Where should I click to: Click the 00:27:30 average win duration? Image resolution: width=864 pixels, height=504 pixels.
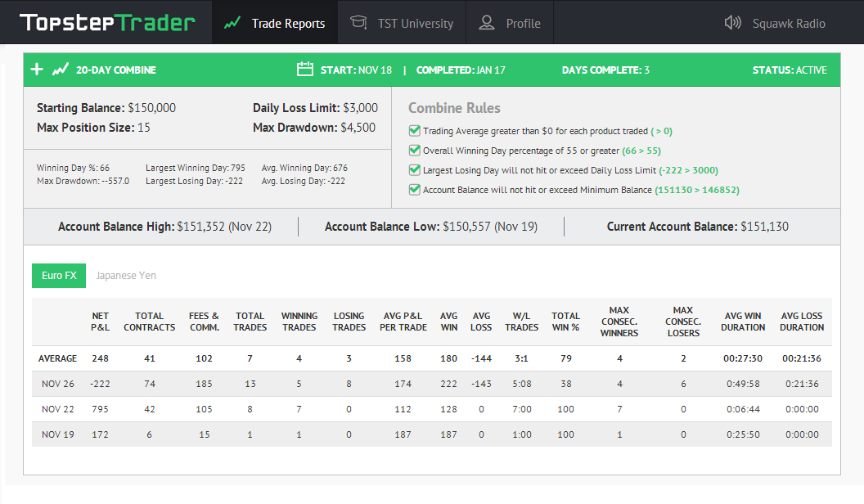tap(743, 358)
